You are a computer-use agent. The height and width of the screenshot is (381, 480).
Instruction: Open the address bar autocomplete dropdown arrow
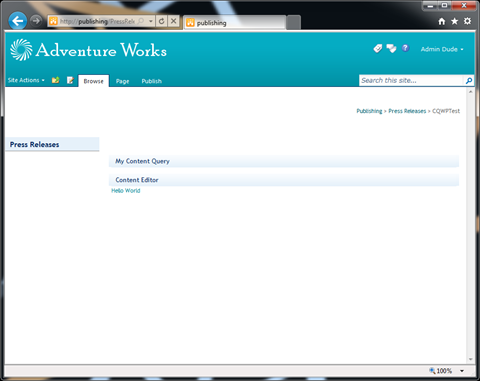pyautogui.click(x=151, y=21)
